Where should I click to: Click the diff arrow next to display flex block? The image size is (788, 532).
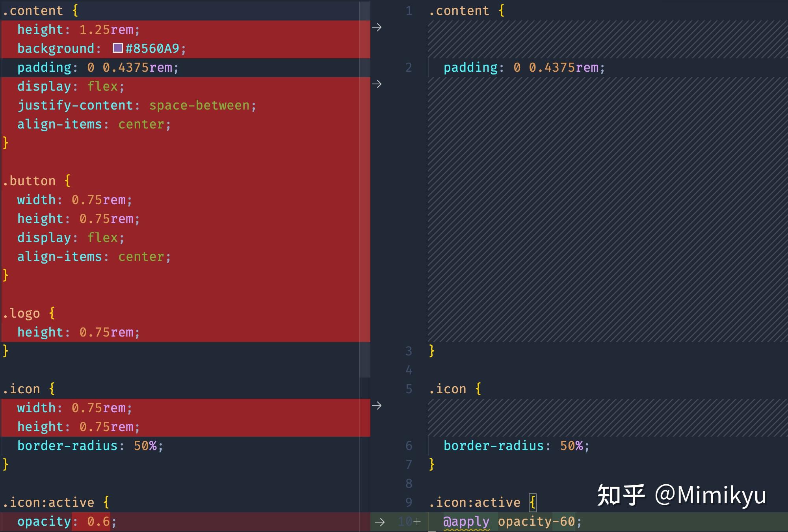point(377,84)
